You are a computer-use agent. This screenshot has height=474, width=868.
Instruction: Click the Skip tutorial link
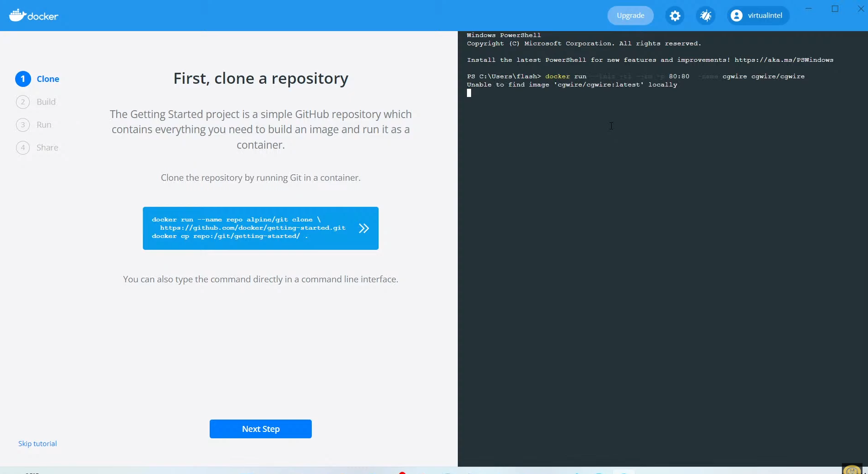point(38,443)
